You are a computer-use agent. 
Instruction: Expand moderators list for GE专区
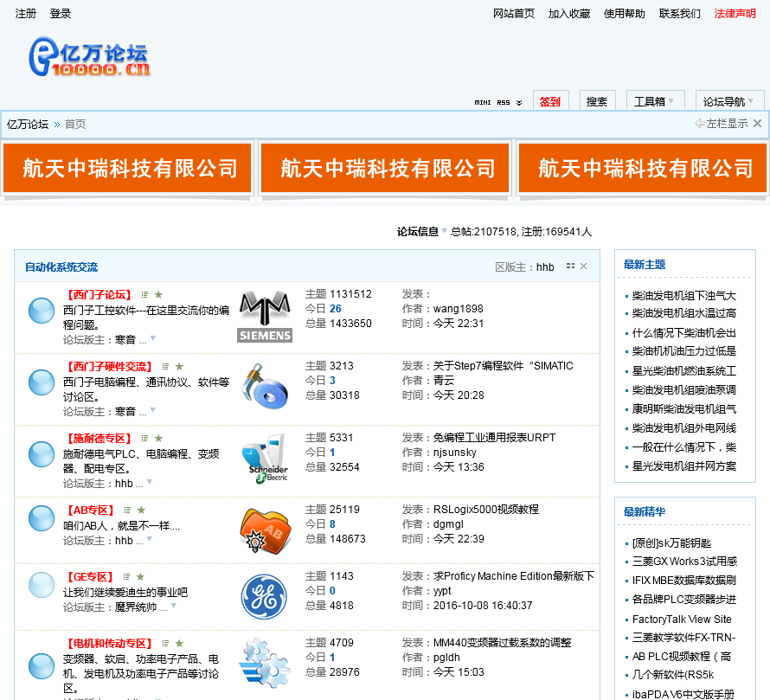[x=173, y=606]
